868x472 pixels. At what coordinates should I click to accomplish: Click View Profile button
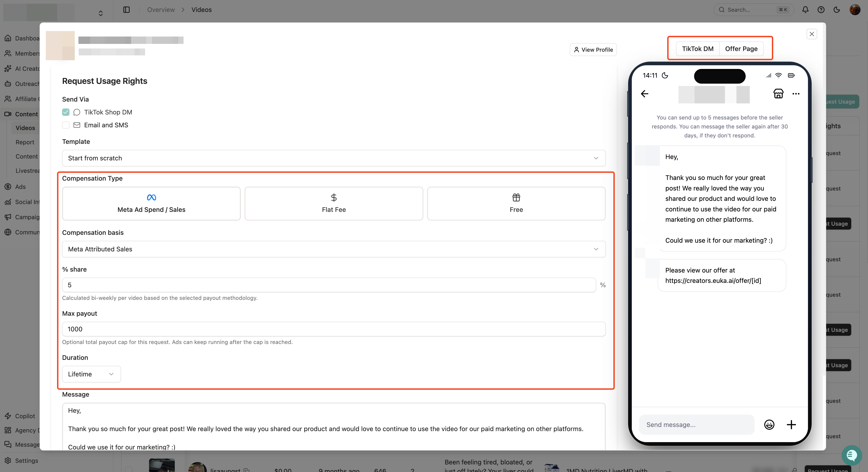pos(593,50)
